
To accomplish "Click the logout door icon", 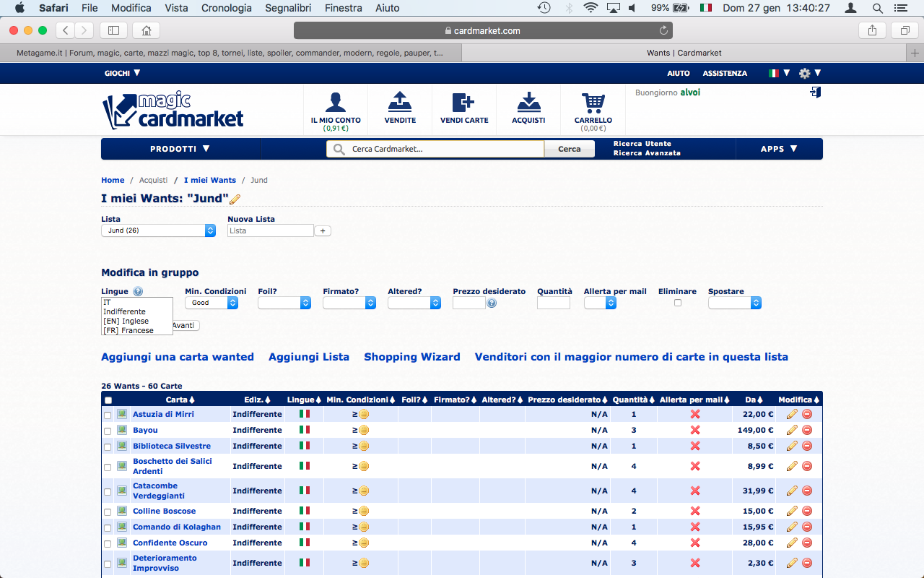I will pyautogui.click(x=816, y=92).
